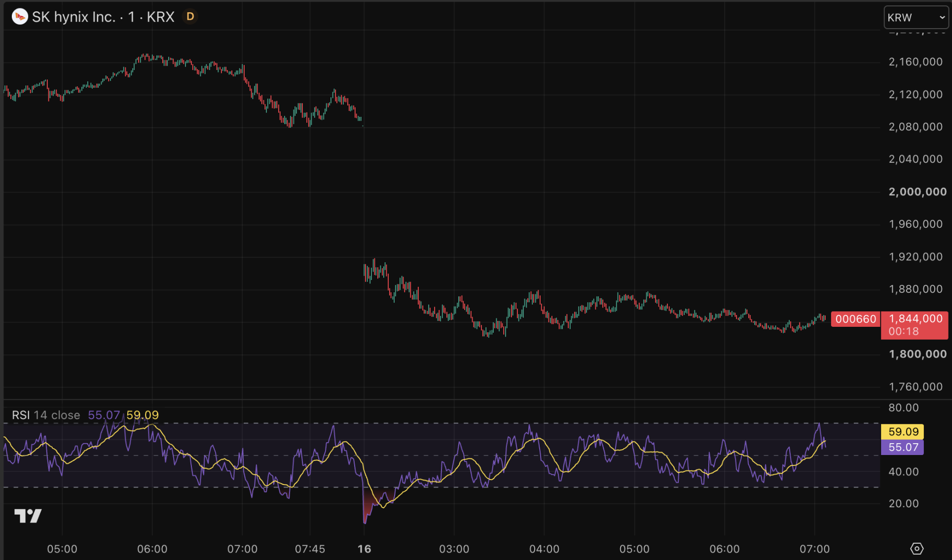Image resolution: width=952 pixels, height=560 pixels.
Task: Click the 03:00 time axis label
Action: coord(454,549)
